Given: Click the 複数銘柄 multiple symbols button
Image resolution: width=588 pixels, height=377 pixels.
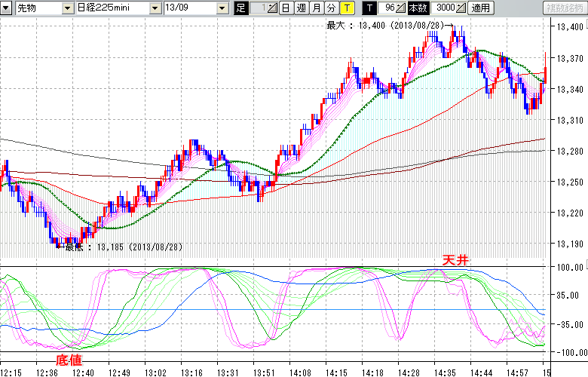Looking at the screenshot, I should pos(564,8).
